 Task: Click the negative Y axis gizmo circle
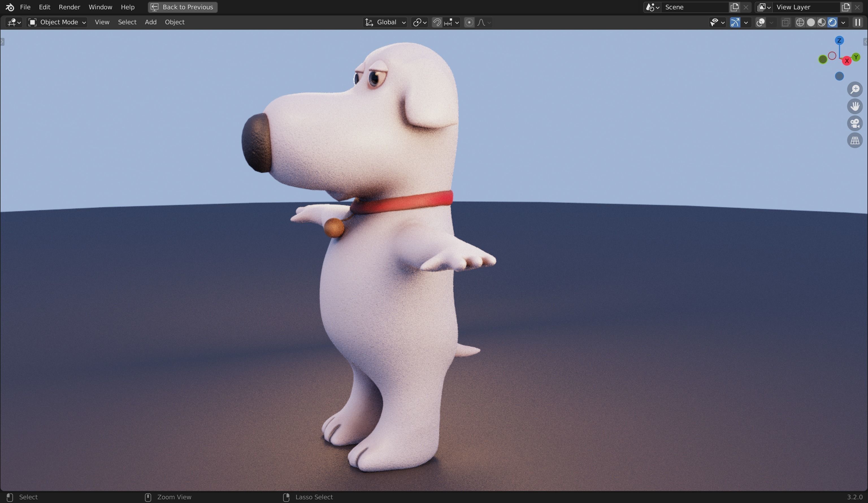pyautogui.click(x=823, y=60)
